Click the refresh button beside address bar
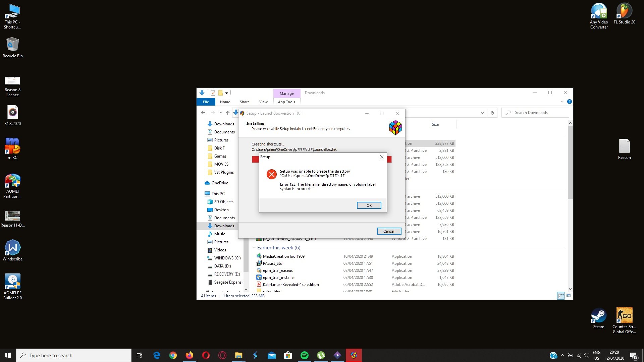 (492, 113)
